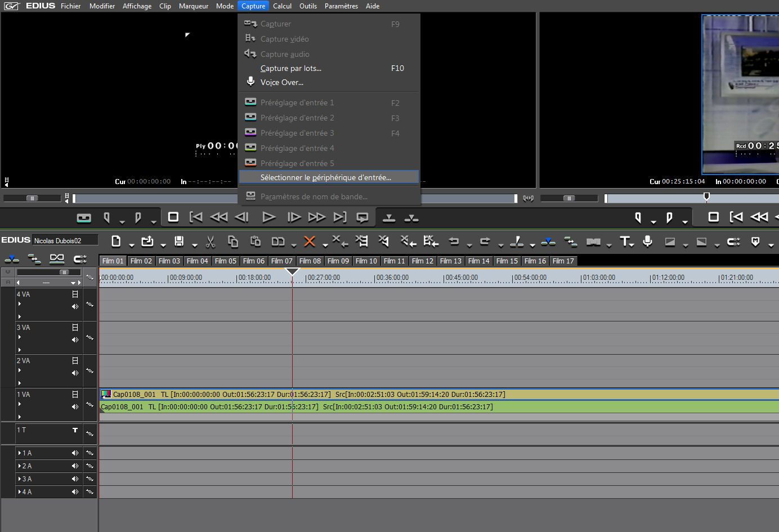Click the Copy icon in the timeline toolbar
779x532 pixels.
pyautogui.click(x=232, y=242)
